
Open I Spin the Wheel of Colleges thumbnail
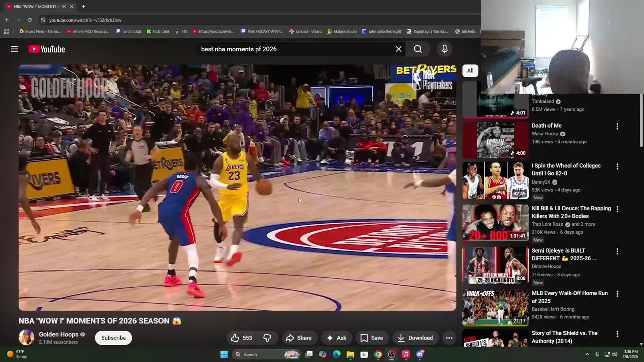[496, 180]
